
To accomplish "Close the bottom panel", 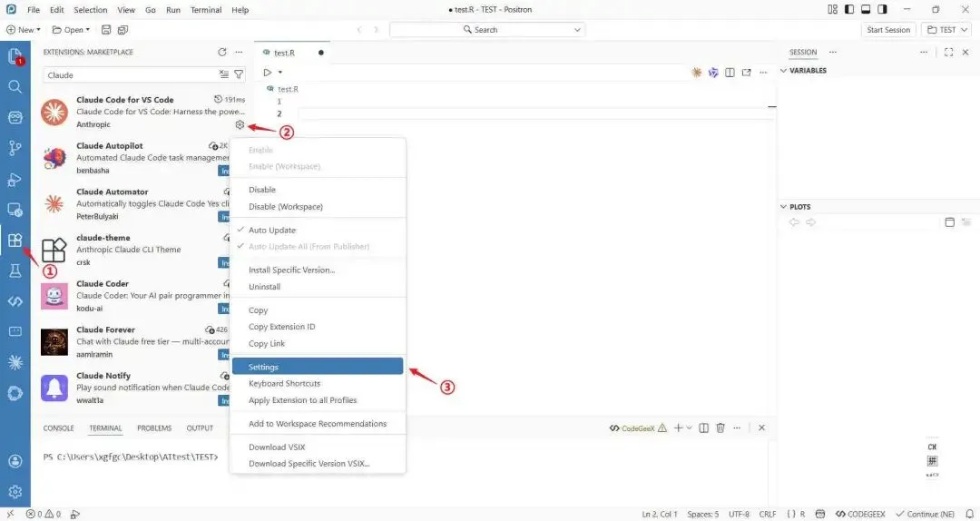I will 761,428.
